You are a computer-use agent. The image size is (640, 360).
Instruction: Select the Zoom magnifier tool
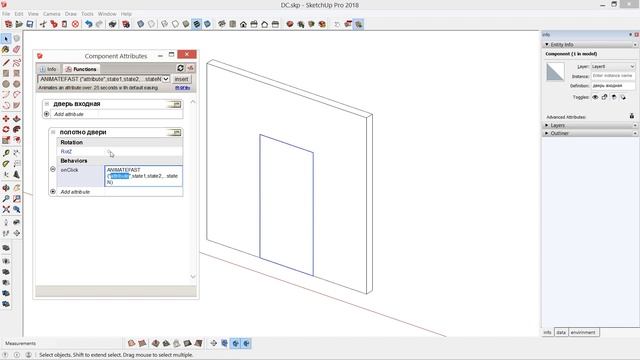coord(6,199)
